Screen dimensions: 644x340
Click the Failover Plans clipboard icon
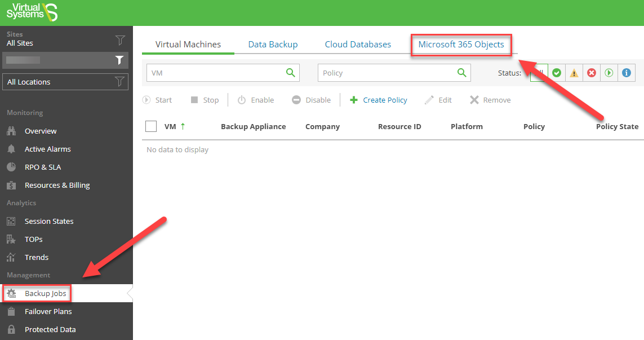tap(11, 312)
